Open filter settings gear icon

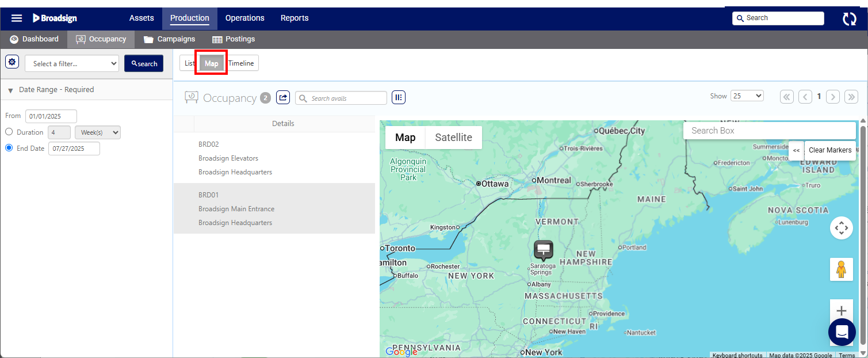point(12,62)
